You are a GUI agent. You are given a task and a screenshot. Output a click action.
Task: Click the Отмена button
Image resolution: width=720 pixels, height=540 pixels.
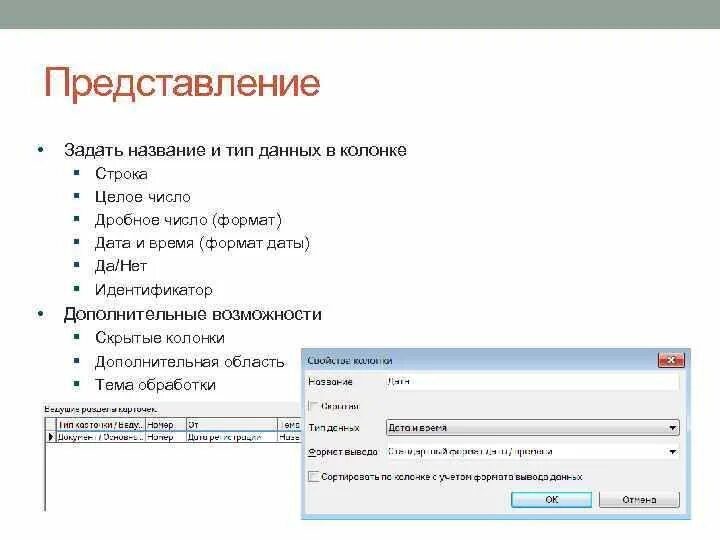639,500
